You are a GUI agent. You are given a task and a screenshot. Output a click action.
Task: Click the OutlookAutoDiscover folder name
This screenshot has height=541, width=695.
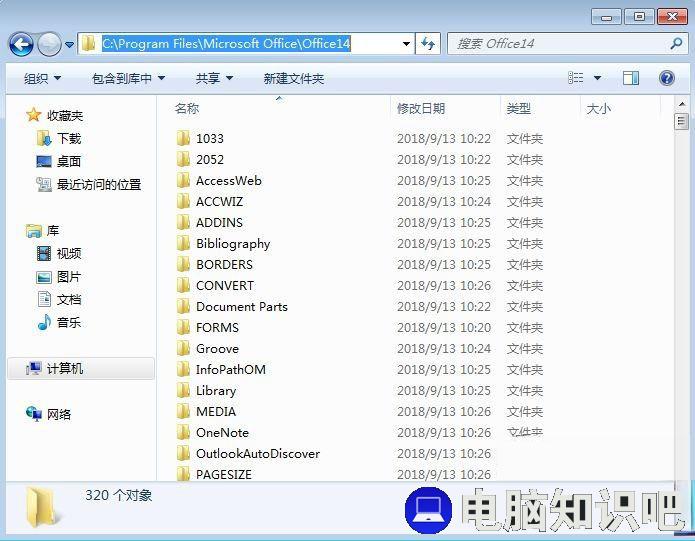point(258,453)
